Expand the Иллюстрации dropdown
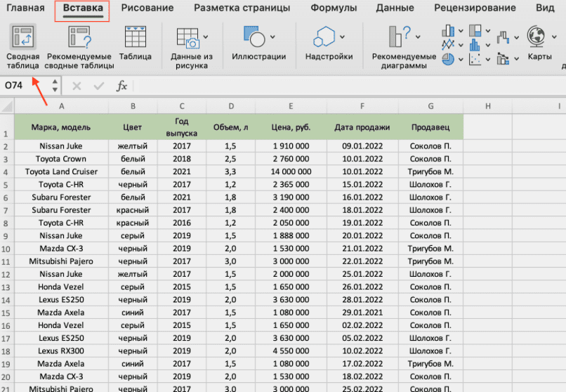This screenshot has height=392, width=566. [272, 37]
